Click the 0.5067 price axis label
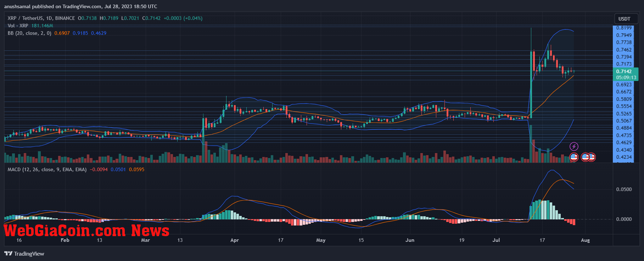 pos(624,121)
